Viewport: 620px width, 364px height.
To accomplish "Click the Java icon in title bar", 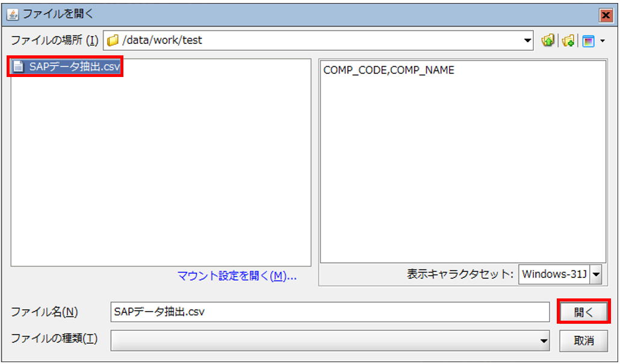I will pos(13,13).
